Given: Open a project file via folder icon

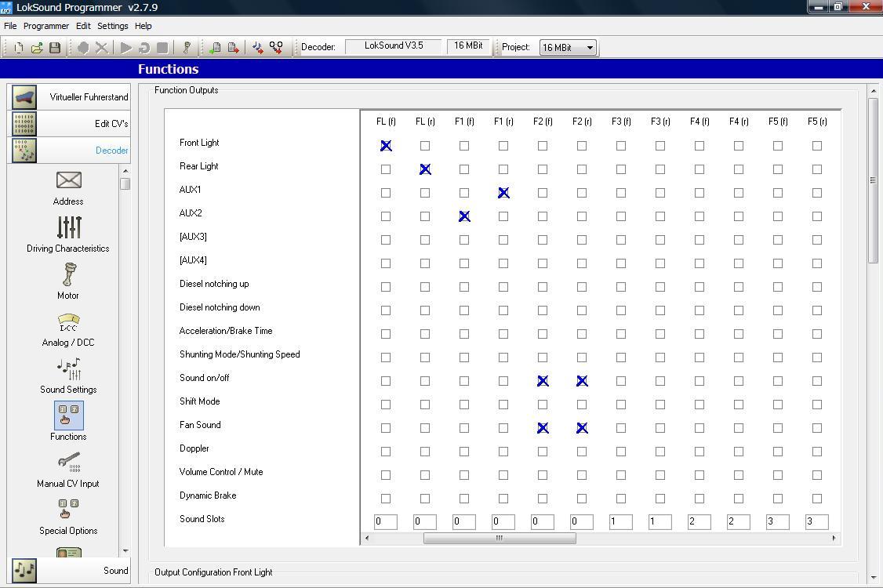Looking at the screenshot, I should (x=37, y=48).
